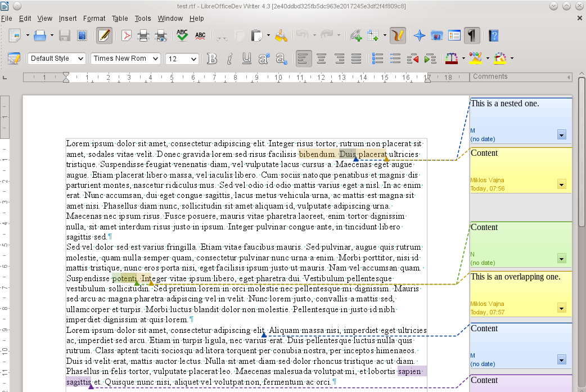Open dropdown on 'This is a nested one' comment

(561, 134)
